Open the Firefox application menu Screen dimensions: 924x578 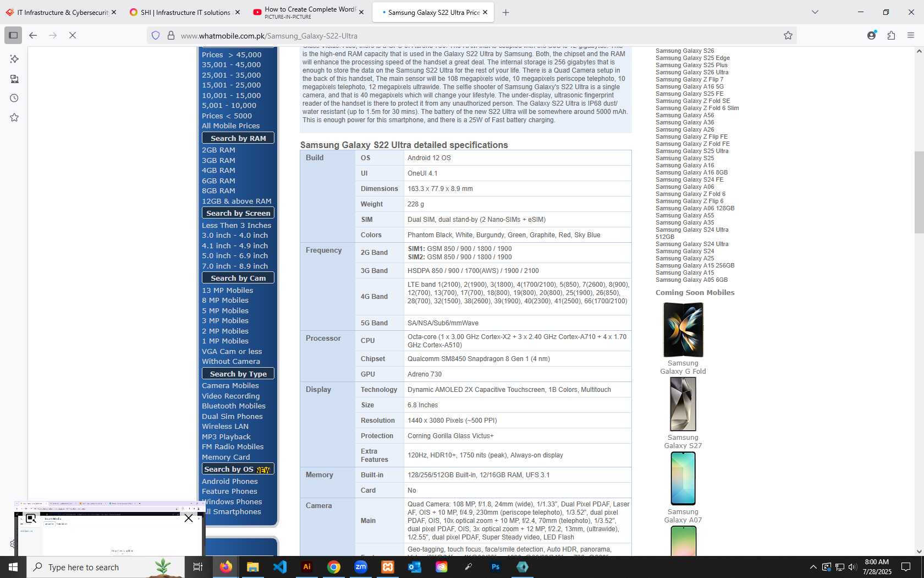click(x=911, y=35)
